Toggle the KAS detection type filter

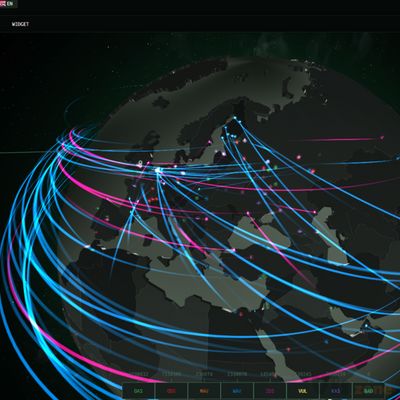coord(335,391)
